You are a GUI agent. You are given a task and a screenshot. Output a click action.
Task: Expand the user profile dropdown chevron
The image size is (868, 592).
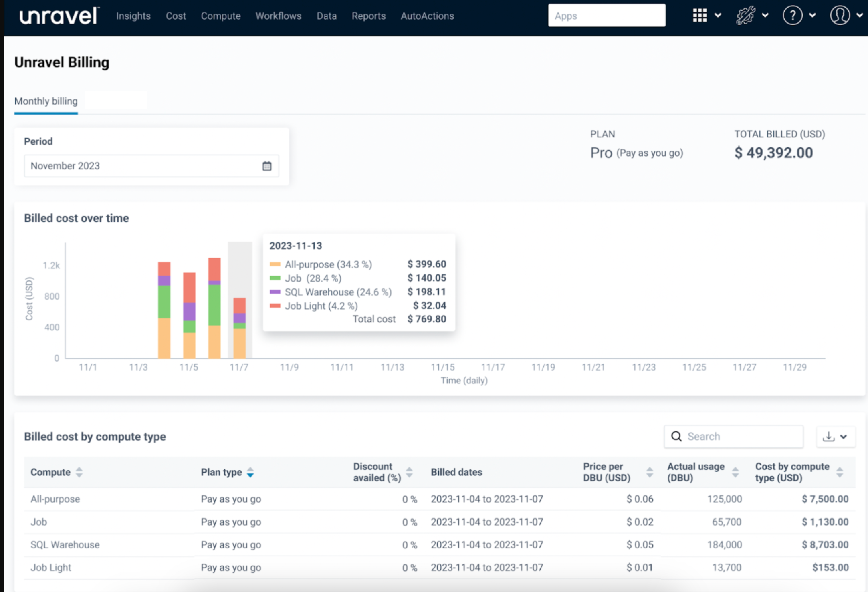[x=860, y=16]
